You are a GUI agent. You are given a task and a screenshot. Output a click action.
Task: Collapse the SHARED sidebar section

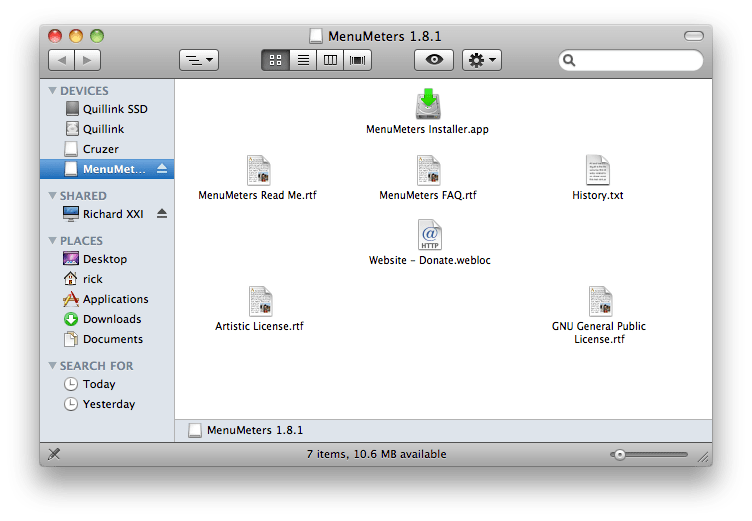click(53, 195)
